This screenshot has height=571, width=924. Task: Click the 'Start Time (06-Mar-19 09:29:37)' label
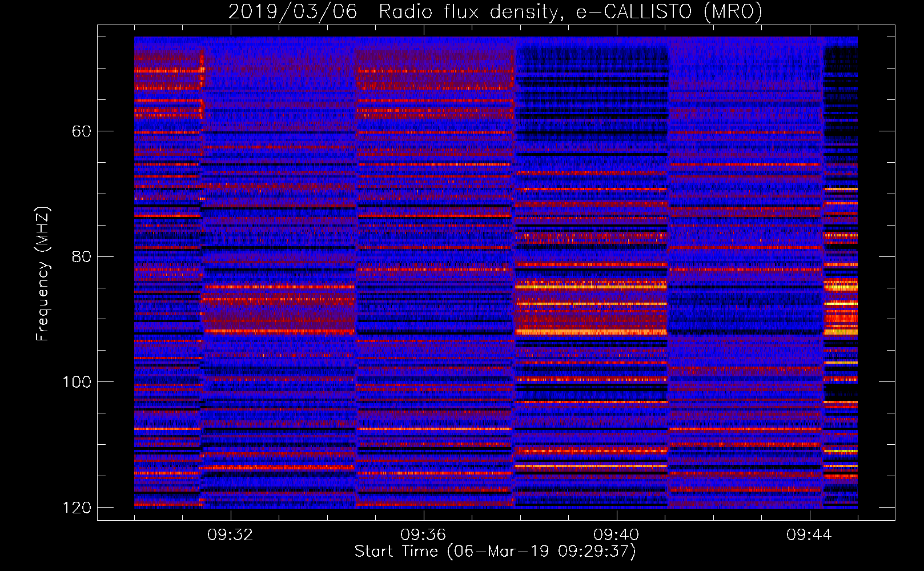click(495, 552)
